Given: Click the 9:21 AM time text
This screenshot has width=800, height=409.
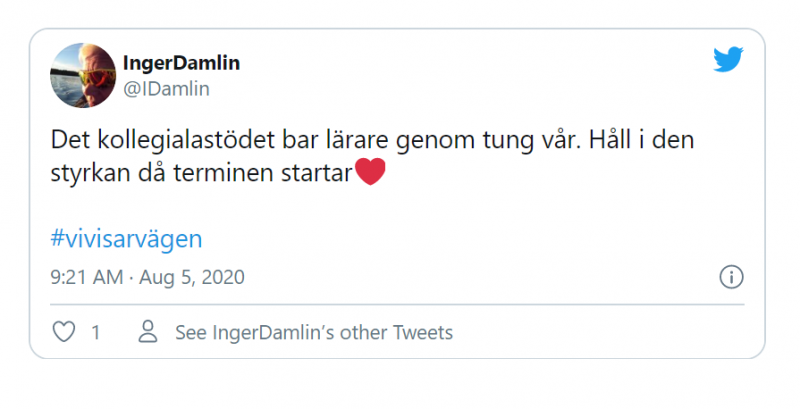Looking at the screenshot, I should coord(86,276).
